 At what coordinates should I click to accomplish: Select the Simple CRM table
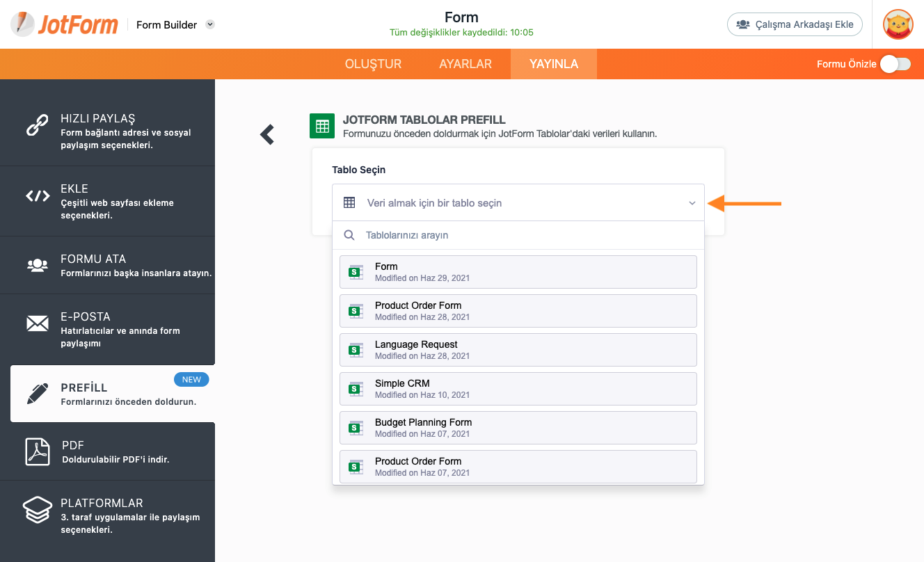click(518, 389)
